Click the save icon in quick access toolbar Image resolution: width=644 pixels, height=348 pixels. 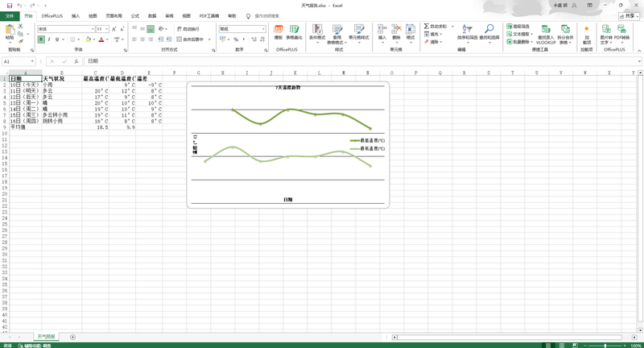click(x=6, y=5)
